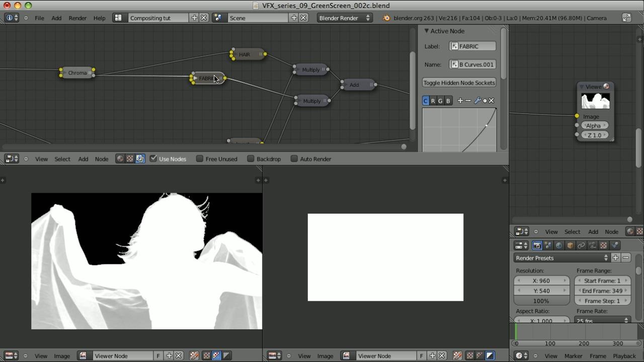644x362 pixels.
Task: Select the R curve channel
Action: [x=433, y=101]
